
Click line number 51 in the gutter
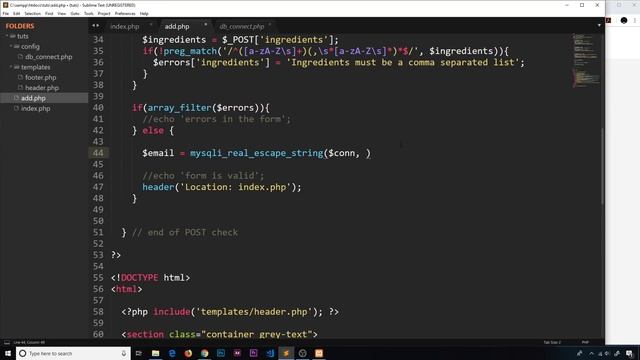point(98,233)
